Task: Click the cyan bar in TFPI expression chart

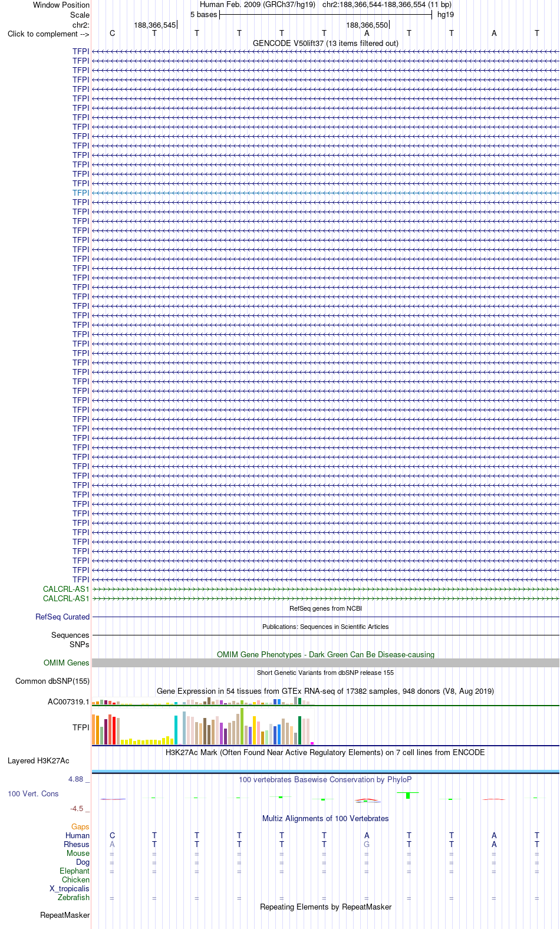Action: [176, 730]
